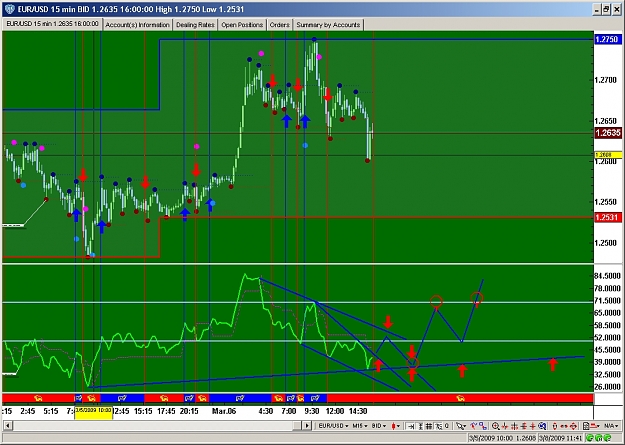Click the horizontal scrollbar thumb
The image size is (625, 445).
click(297, 426)
